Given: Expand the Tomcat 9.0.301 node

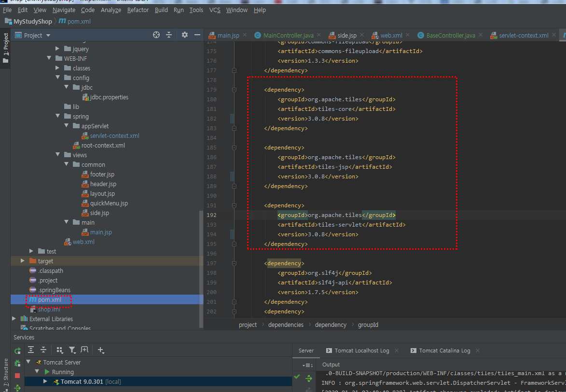Looking at the screenshot, I should click(45, 381).
